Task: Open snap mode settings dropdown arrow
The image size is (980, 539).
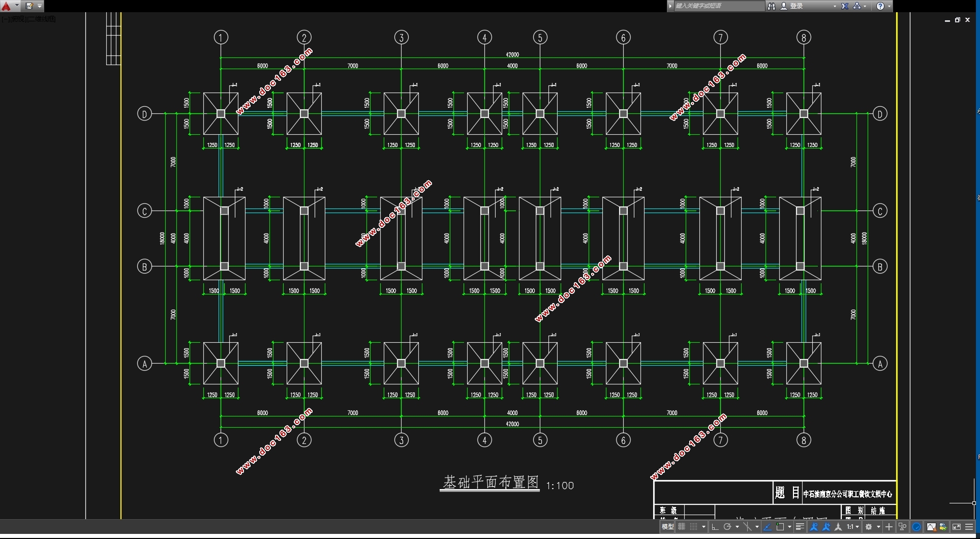Action: click(x=703, y=527)
